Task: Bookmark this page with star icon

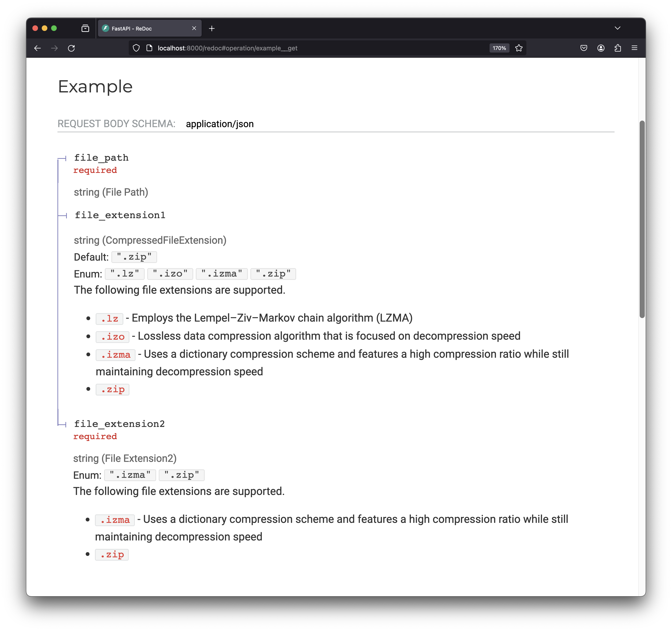Action: 519,48
